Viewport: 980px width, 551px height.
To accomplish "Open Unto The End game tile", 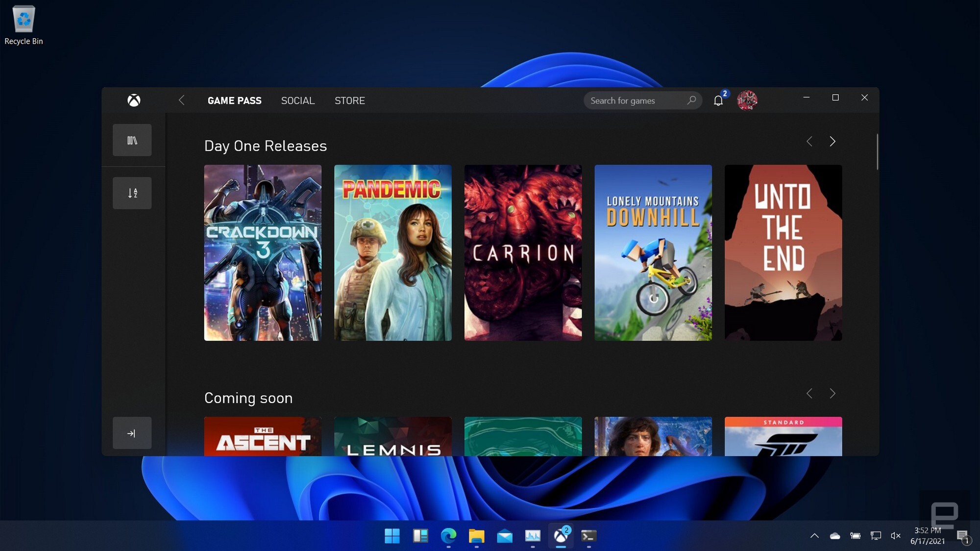I will [x=784, y=253].
